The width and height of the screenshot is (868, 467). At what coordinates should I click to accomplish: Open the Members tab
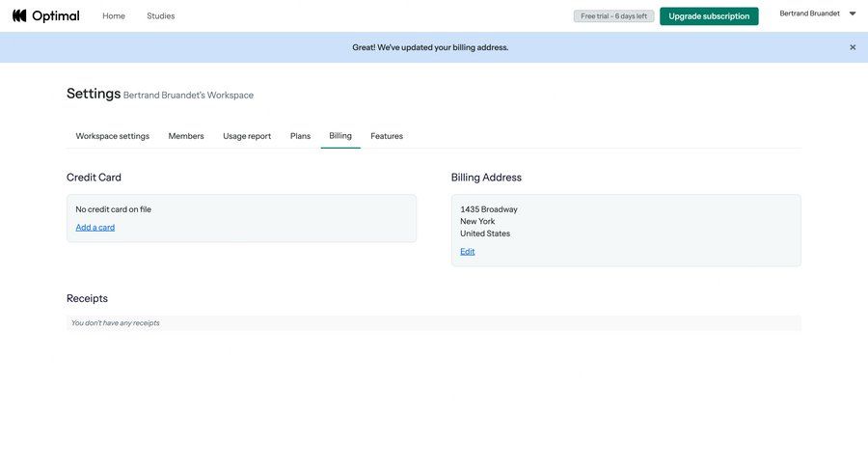coord(186,136)
